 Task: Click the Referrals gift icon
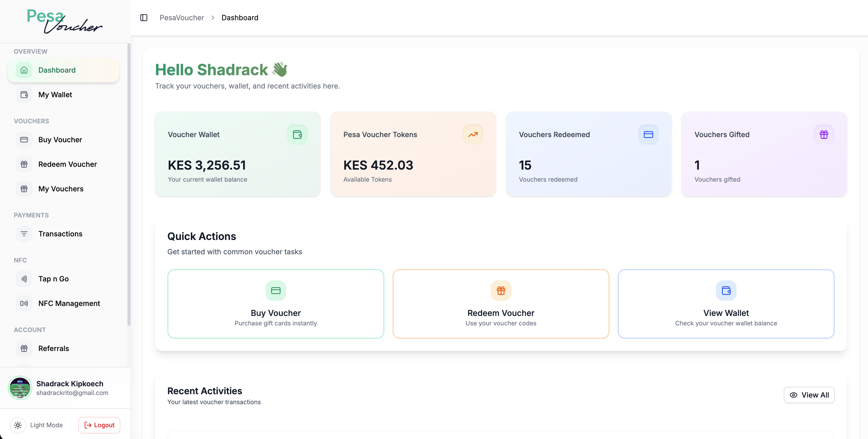point(24,348)
